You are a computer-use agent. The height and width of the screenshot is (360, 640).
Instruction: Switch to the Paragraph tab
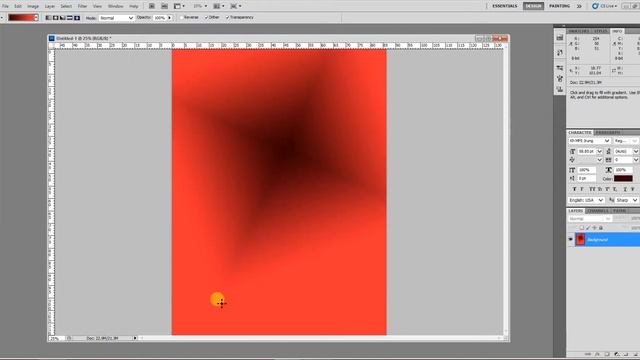608,133
